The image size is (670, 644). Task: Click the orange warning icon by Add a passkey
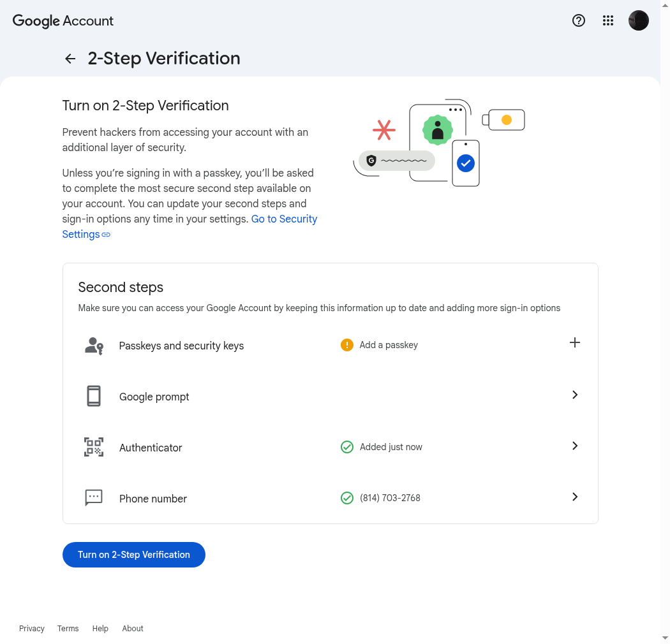coord(347,344)
